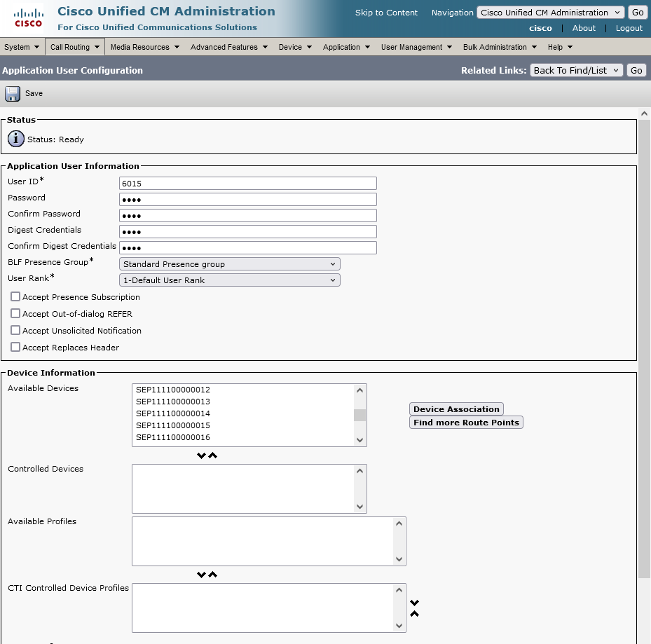Move device down to Controlled Devices arrow
This screenshot has width=651, height=644.
click(x=202, y=455)
